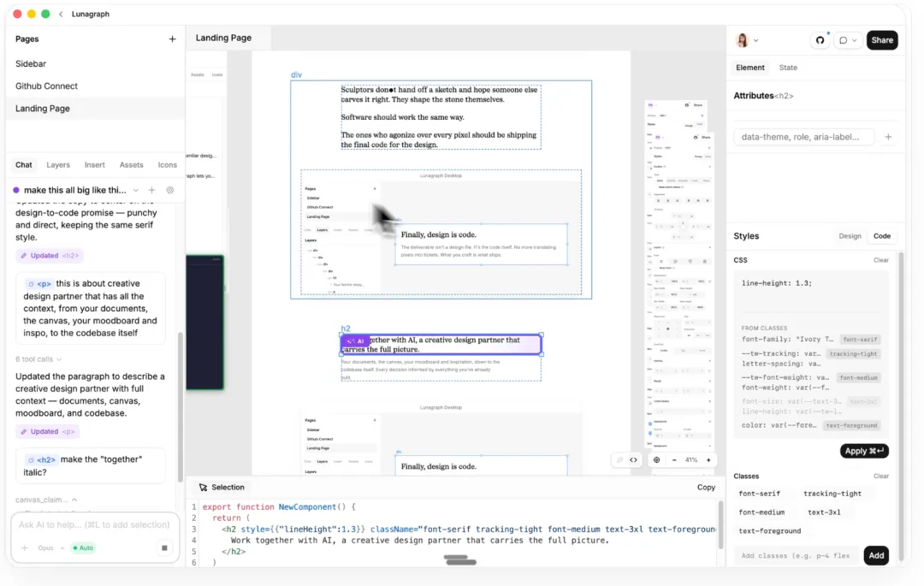
Task: Click the faded comment icon on canvas toolbar
Action: (619, 460)
